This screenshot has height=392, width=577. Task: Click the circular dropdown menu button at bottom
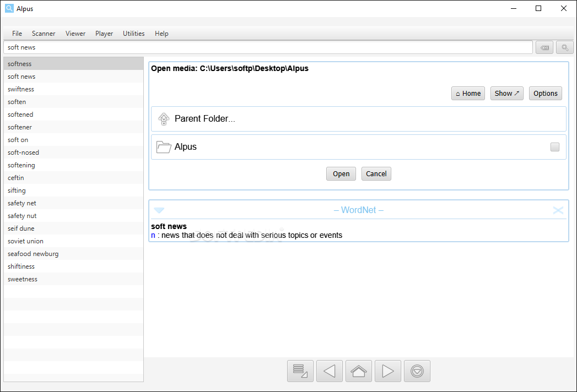(417, 371)
